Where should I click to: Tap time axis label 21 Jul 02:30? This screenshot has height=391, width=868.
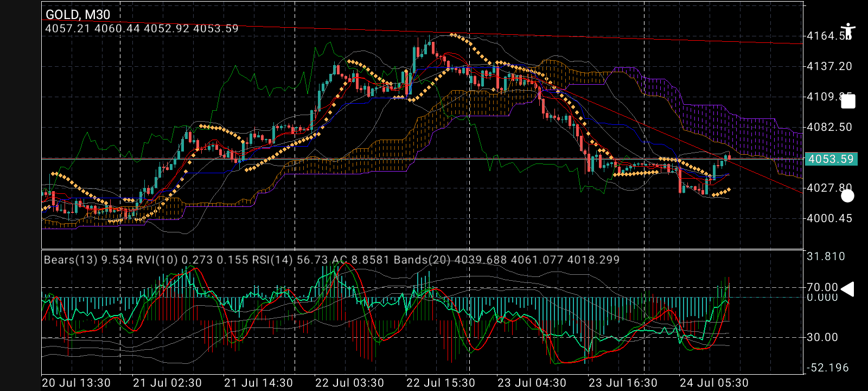click(x=167, y=383)
